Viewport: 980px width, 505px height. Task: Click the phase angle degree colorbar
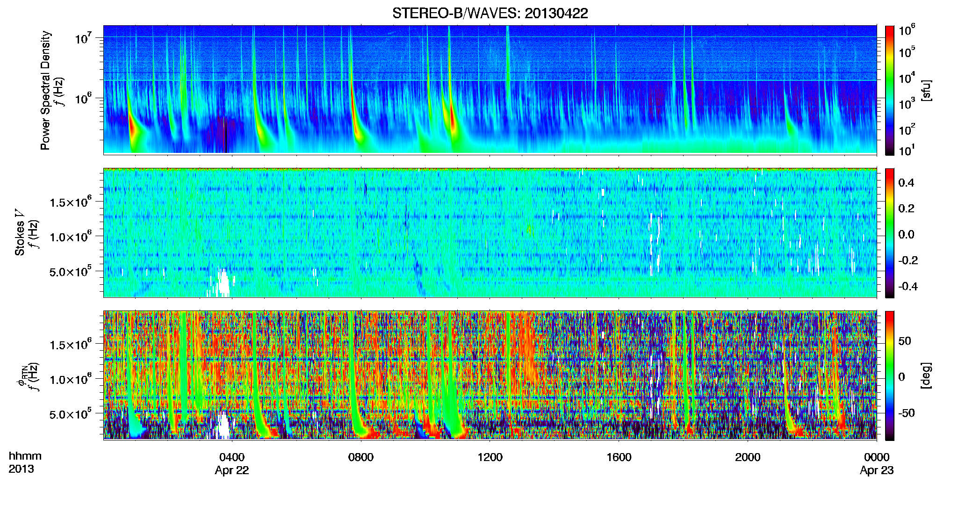890,375
